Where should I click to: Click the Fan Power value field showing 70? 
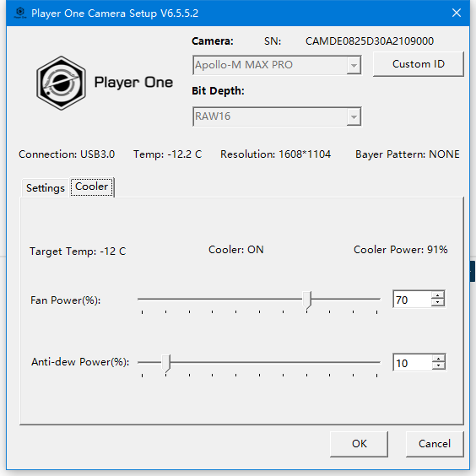[x=412, y=300]
